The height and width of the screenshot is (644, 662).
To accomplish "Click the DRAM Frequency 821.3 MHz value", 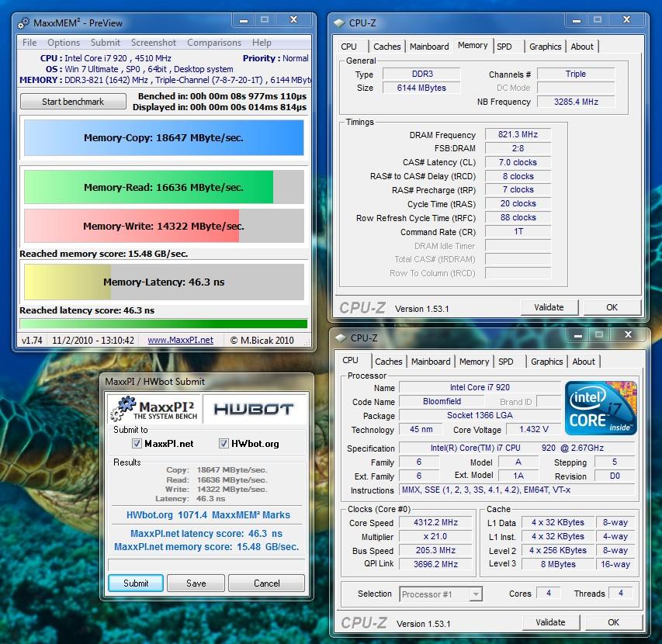I will click(518, 135).
